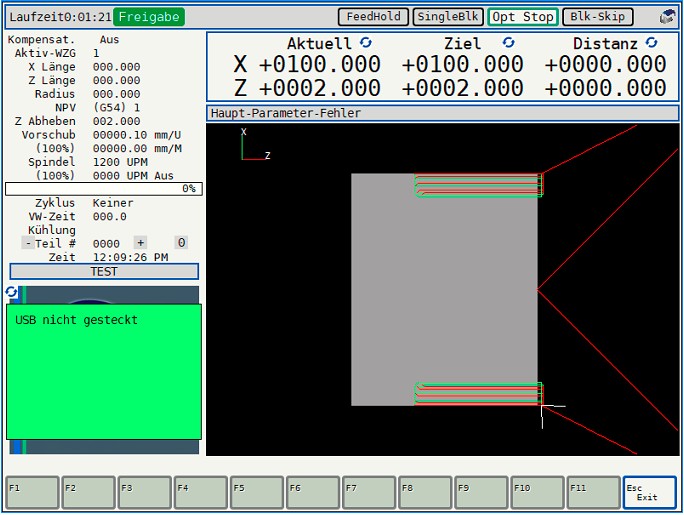Click the Esc Exit button

pyautogui.click(x=650, y=492)
